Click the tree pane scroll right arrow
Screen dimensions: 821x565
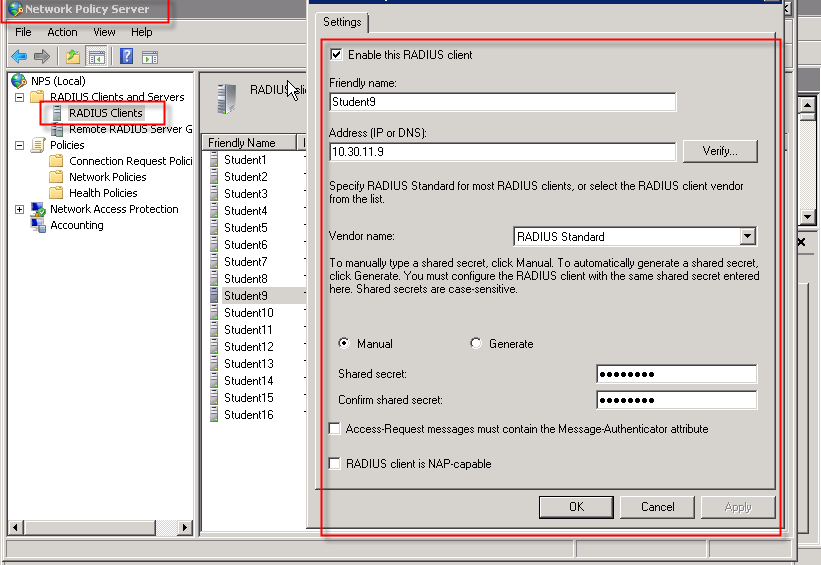click(184, 527)
